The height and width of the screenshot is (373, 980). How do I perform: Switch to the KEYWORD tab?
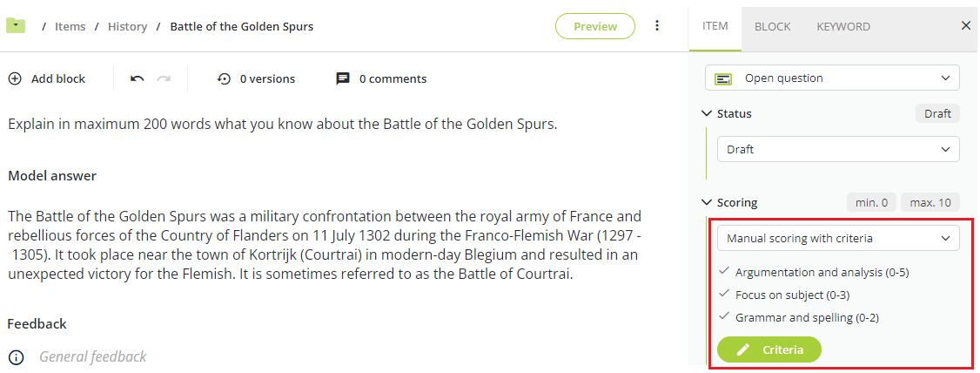coord(843,26)
